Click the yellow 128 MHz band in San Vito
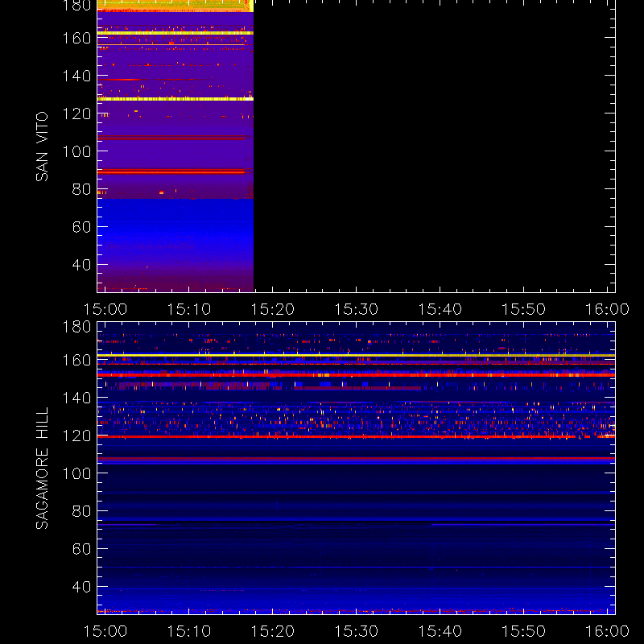This screenshot has width=644, height=644. point(175,99)
